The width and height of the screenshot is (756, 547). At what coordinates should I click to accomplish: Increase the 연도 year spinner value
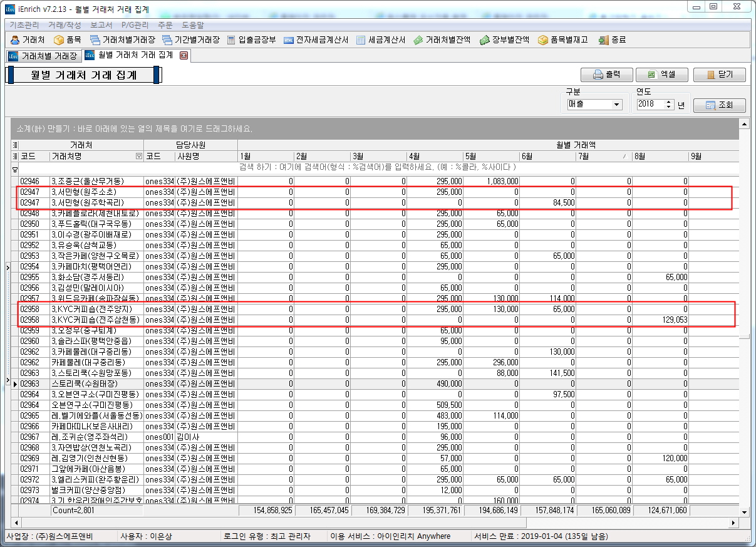click(669, 102)
